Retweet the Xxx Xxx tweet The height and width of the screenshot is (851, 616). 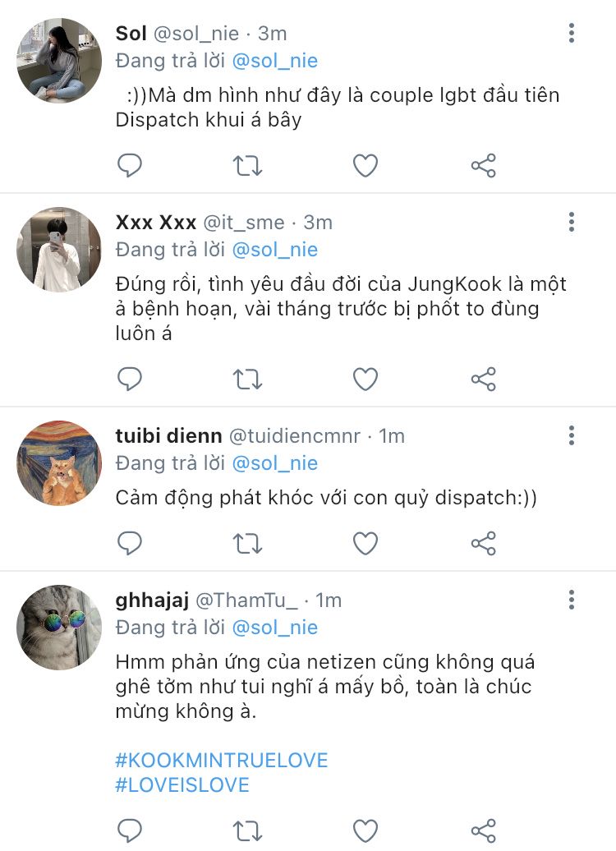(x=247, y=379)
